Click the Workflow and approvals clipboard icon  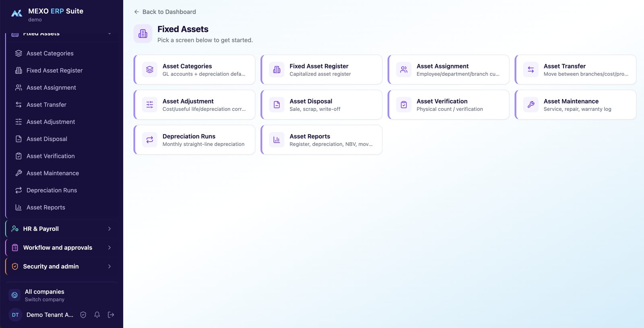pyautogui.click(x=15, y=247)
